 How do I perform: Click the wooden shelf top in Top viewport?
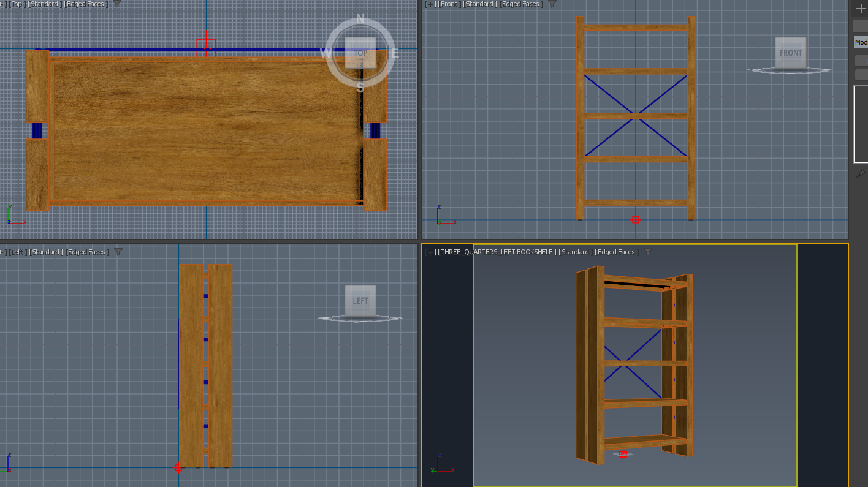coord(205,132)
